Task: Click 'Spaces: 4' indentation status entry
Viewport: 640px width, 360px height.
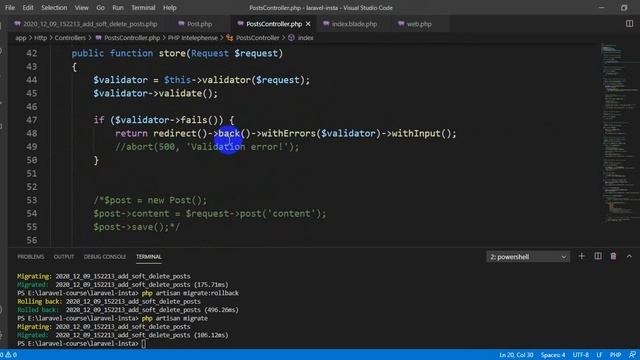Action: point(553,355)
